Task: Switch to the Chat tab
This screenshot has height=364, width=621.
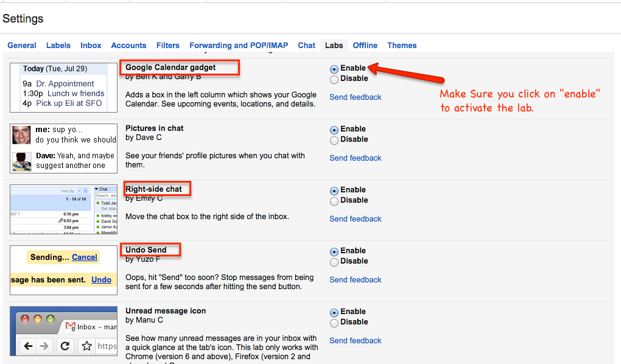Action: [x=306, y=46]
